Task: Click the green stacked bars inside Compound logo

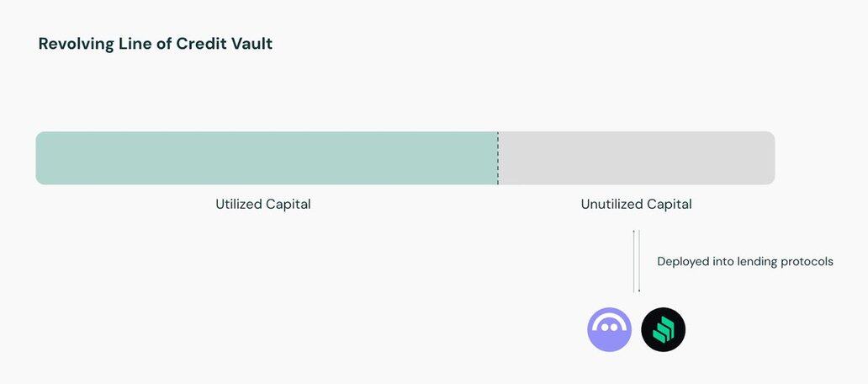Action: (664, 329)
